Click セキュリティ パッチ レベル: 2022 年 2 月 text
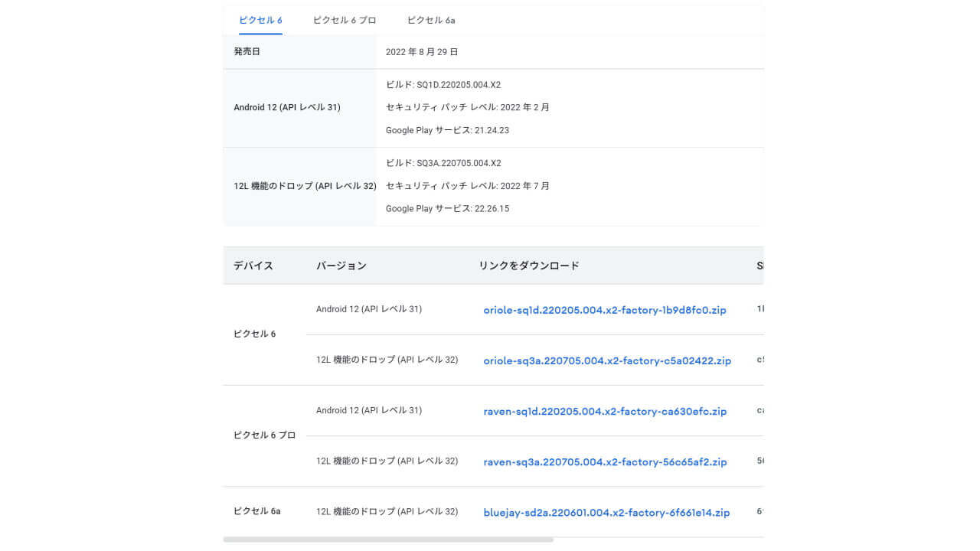This screenshot has height=551, width=980. [x=468, y=107]
